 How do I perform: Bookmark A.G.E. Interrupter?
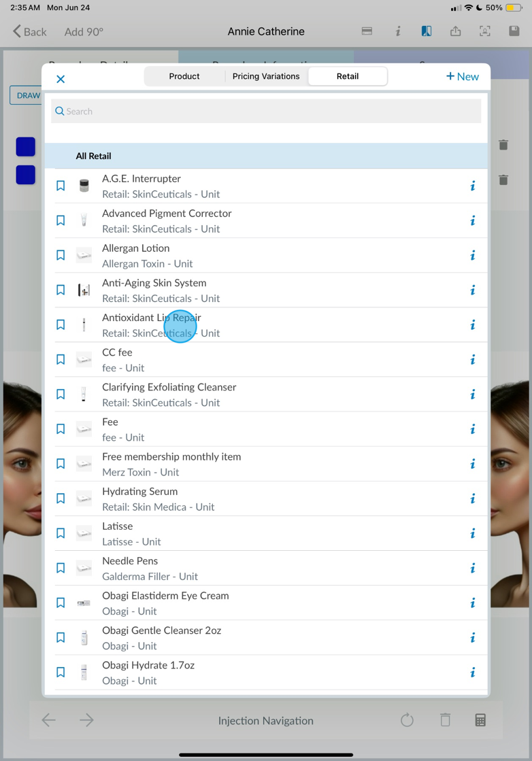(61, 186)
